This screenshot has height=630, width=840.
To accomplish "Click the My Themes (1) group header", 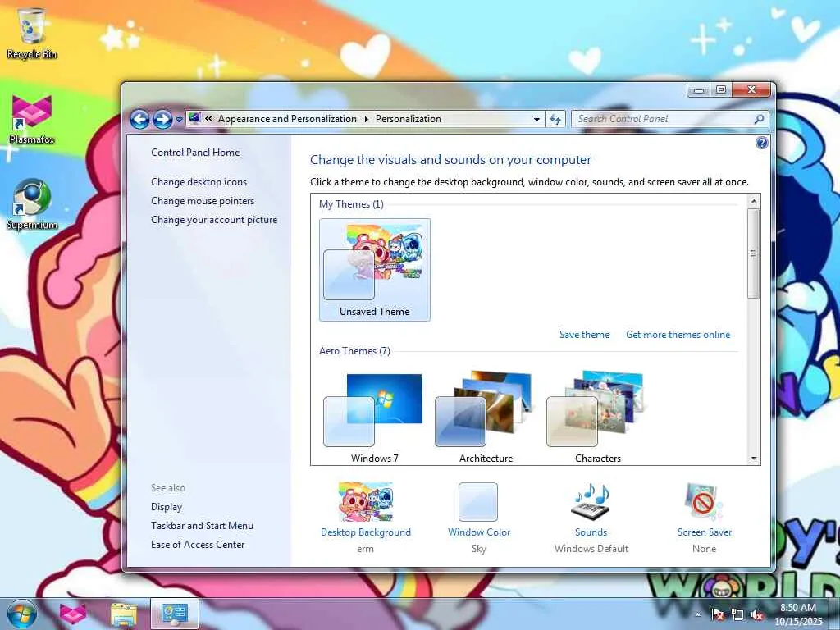I will pyautogui.click(x=351, y=204).
